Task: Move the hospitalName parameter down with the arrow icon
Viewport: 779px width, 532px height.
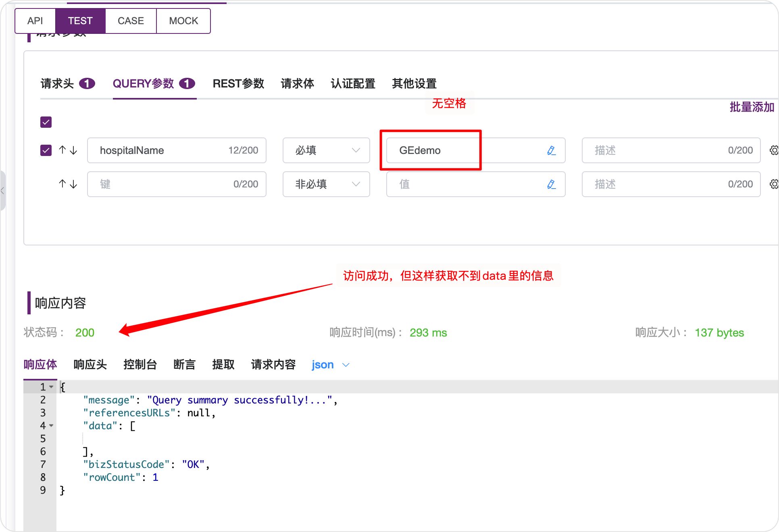Action: (x=73, y=150)
